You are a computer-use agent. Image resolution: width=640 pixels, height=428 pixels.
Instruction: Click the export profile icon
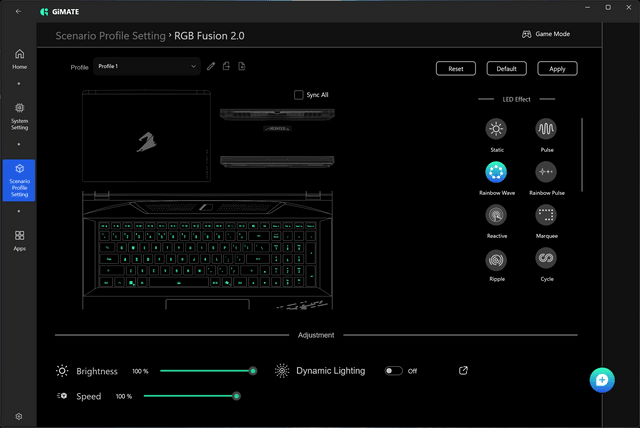[226, 66]
